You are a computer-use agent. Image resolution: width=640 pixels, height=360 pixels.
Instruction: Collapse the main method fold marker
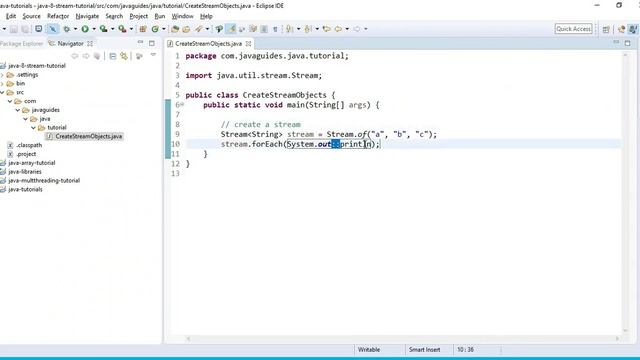(182, 104)
